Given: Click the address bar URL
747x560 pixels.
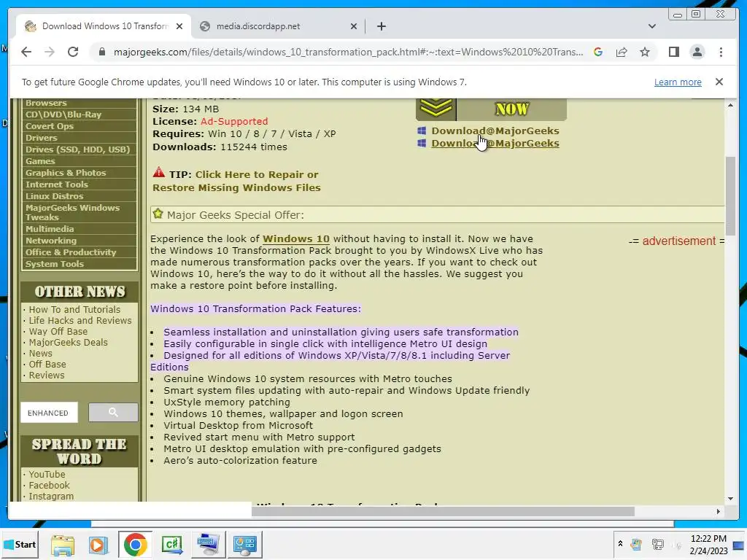Looking at the screenshot, I should (348, 52).
